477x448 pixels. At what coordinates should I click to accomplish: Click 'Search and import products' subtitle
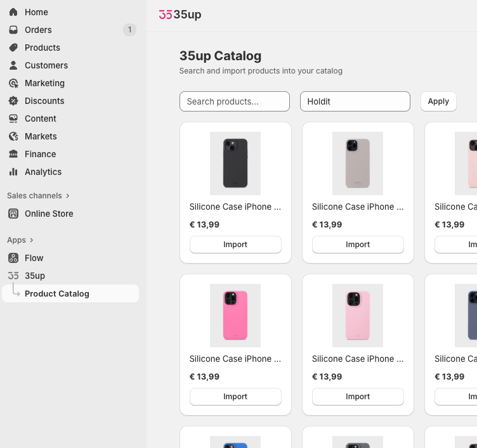(261, 71)
